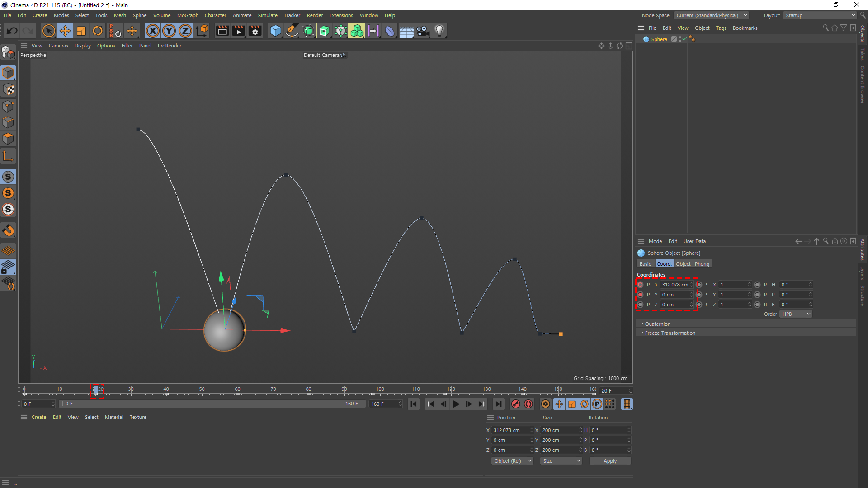Select the Move tool in toolbar
Screen dimensions: 868x488
point(65,31)
